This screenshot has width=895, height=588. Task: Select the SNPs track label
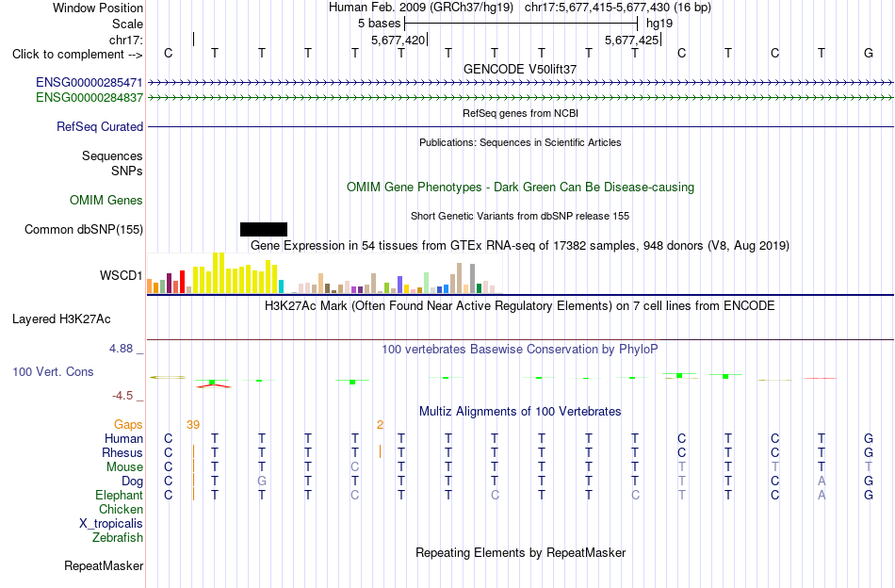[x=127, y=171]
